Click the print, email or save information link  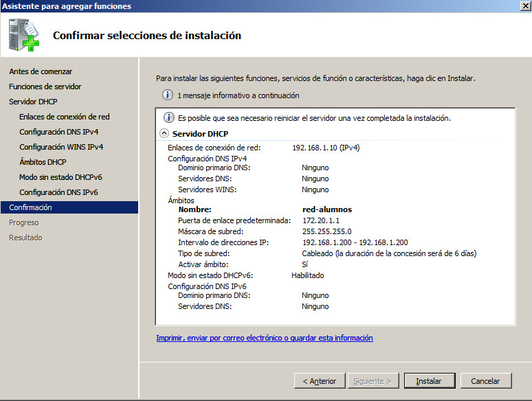(265, 338)
